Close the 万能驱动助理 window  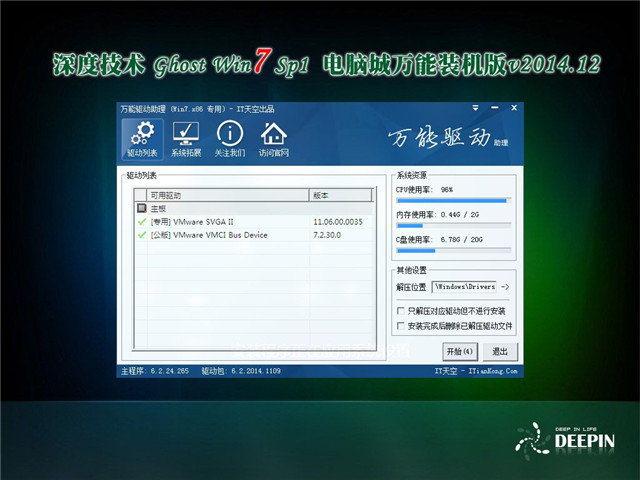click(x=514, y=108)
